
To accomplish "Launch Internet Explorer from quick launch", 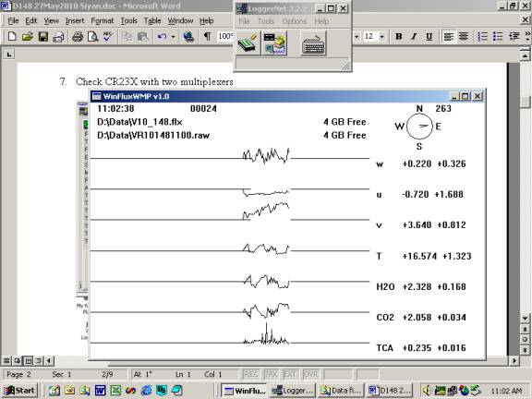I will [x=146, y=391].
